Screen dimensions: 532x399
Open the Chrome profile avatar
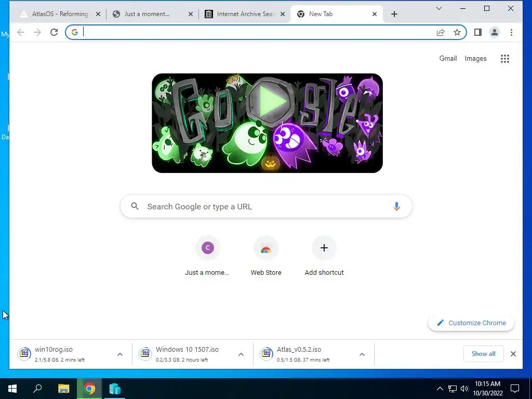coord(495,32)
